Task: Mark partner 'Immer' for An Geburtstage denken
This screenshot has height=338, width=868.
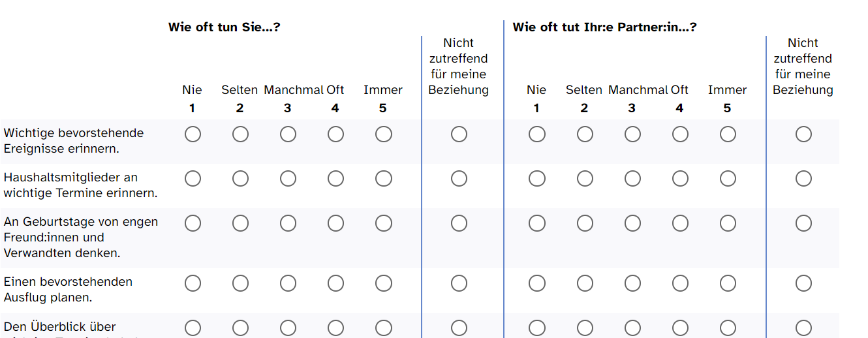Action: coord(728,223)
